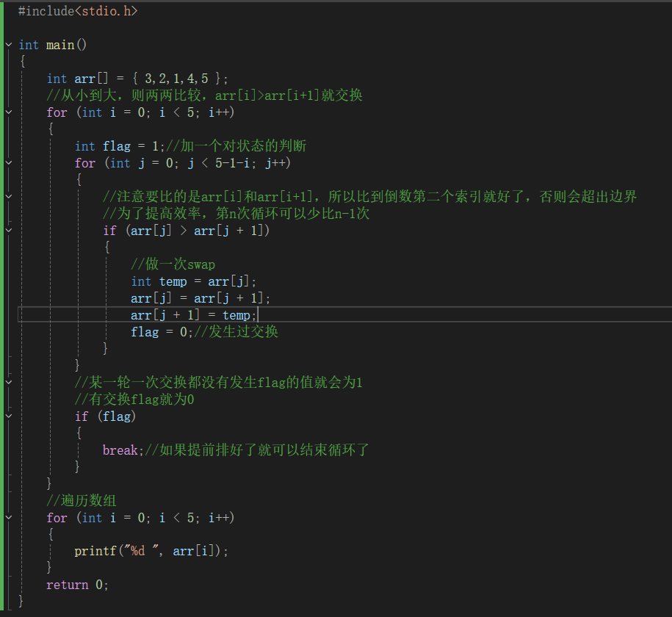The image size is (672, 617).
Task: Click the #include<stdio.h> line
Action: [78, 11]
